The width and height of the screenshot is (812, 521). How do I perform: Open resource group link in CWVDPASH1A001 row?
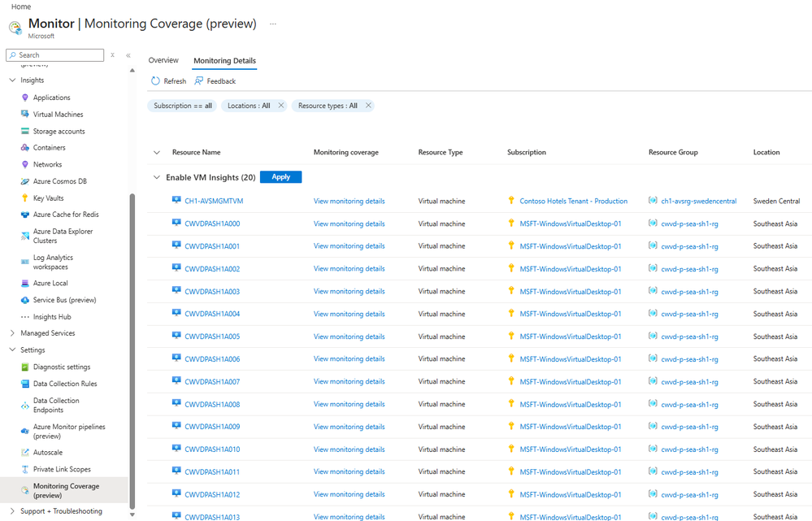point(689,246)
